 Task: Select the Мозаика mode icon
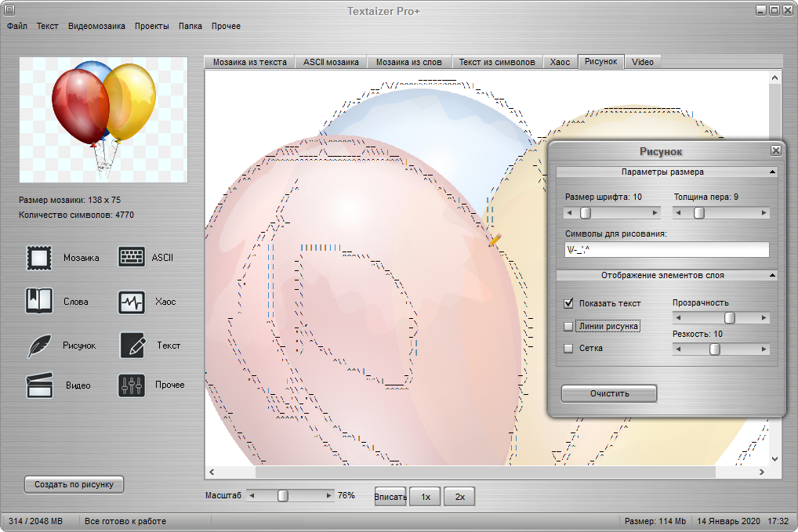(39, 258)
